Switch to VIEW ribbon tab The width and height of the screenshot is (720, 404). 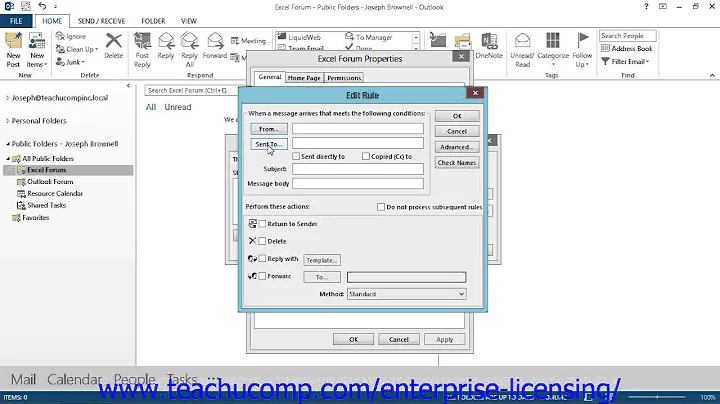pos(189,21)
